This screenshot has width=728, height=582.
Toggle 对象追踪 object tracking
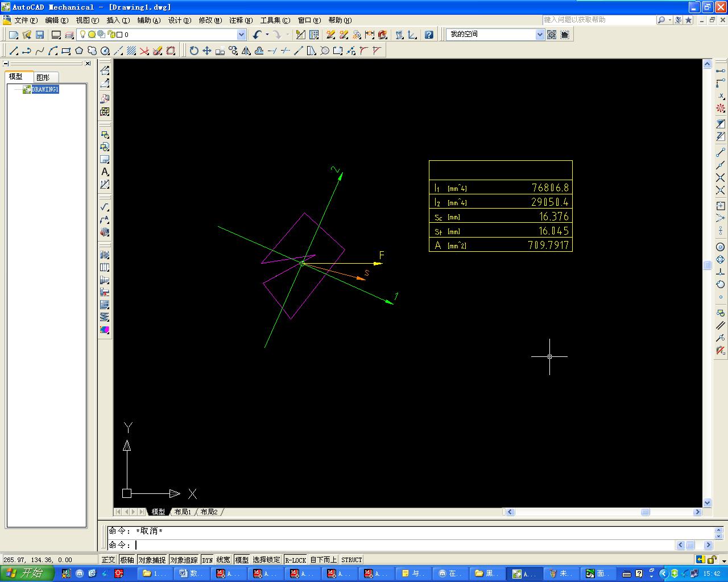pyautogui.click(x=184, y=560)
